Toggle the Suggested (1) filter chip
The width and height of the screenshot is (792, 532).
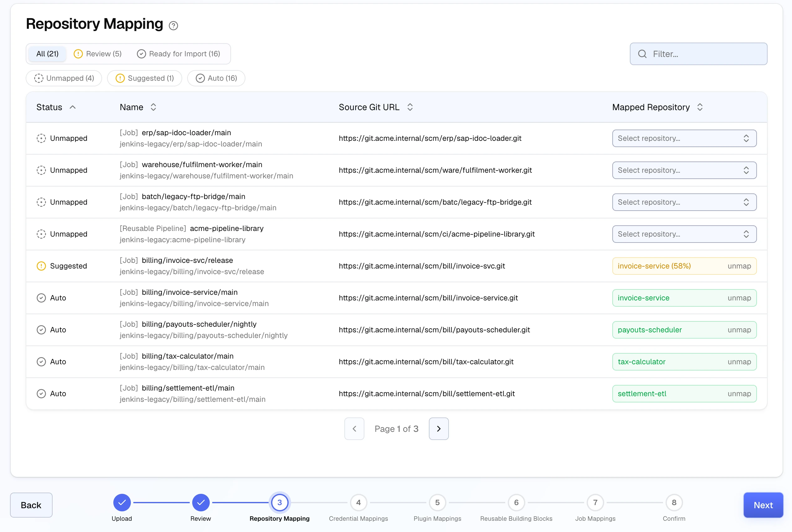coord(145,78)
